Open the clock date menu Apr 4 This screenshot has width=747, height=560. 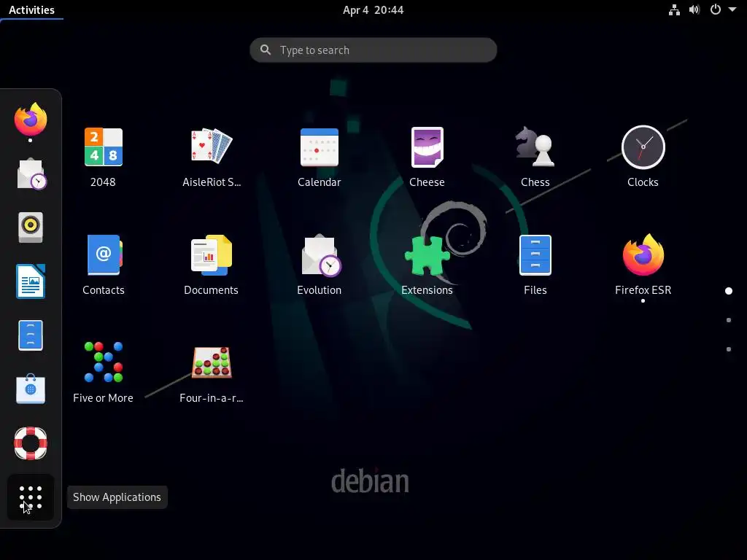pyautogui.click(x=373, y=10)
